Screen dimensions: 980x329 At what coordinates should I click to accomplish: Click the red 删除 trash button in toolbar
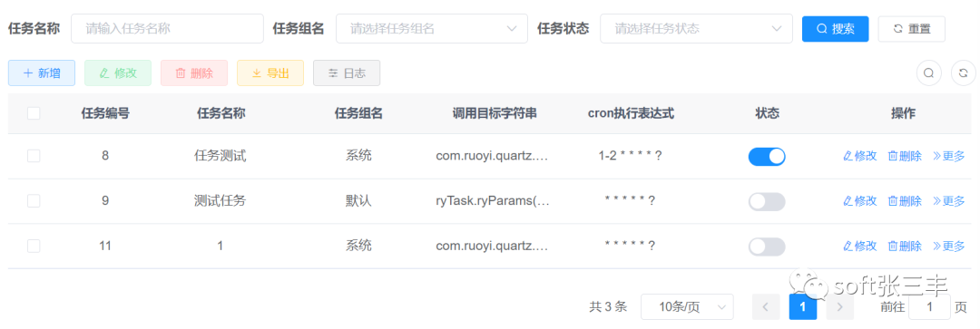click(x=194, y=73)
